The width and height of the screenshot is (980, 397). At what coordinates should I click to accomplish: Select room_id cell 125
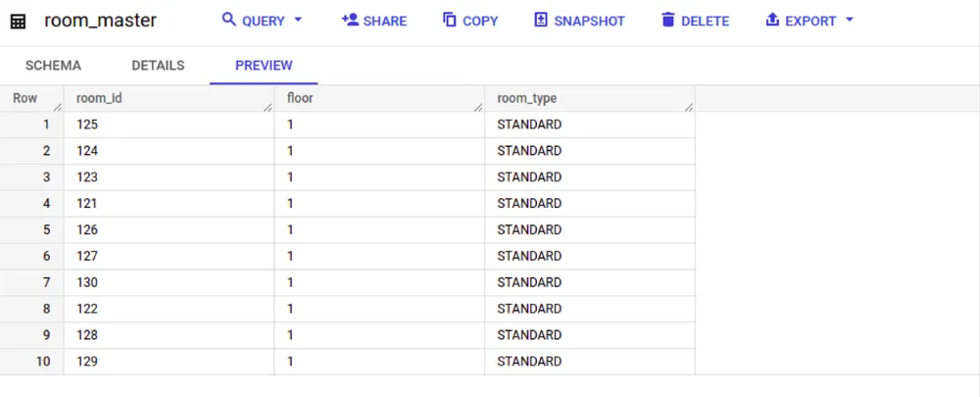tap(169, 125)
